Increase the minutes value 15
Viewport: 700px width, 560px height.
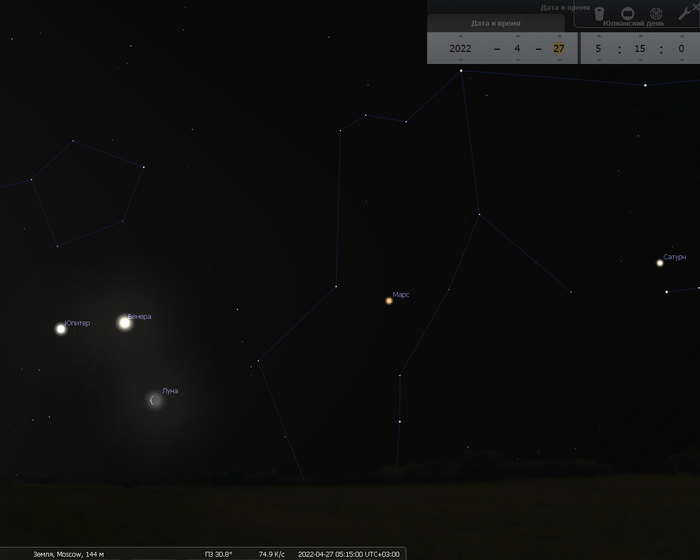coord(640,36)
